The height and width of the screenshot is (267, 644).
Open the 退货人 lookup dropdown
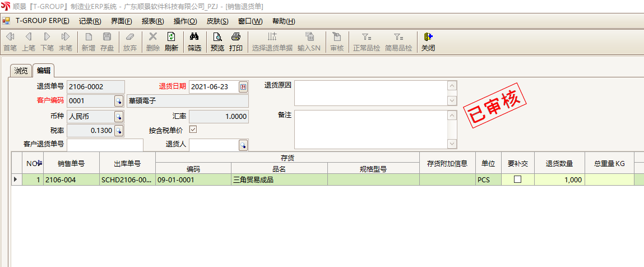pos(243,145)
